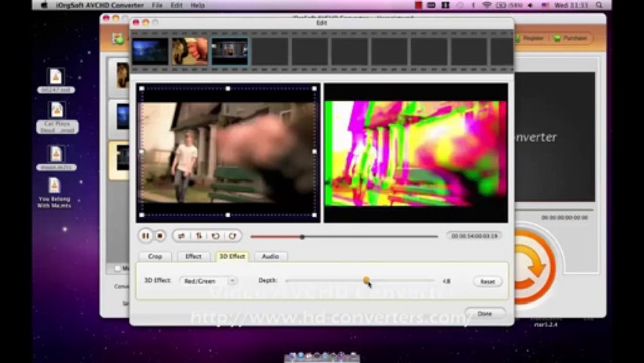Pause the video preview playback

tap(146, 236)
